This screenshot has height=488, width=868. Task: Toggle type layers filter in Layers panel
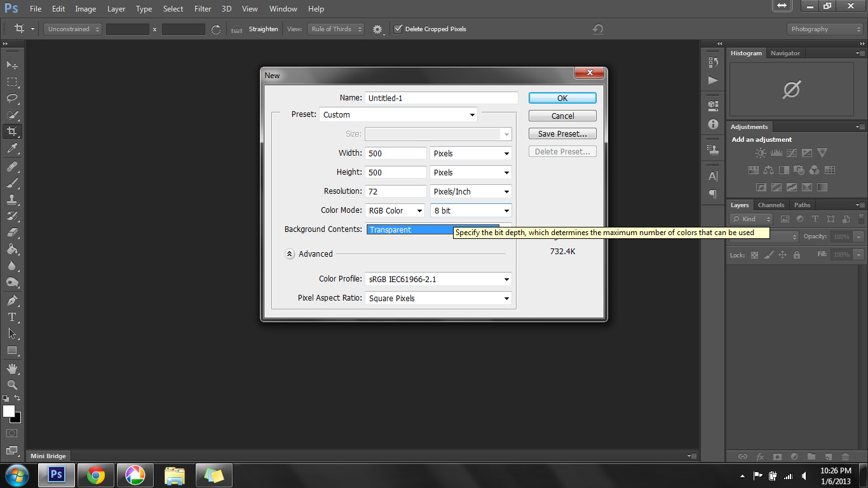(815, 219)
